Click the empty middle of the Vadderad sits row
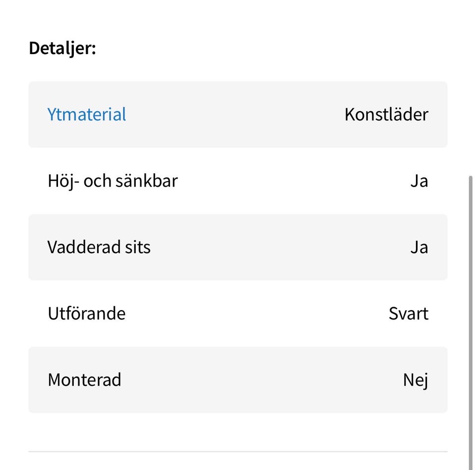 [x=278, y=247]
